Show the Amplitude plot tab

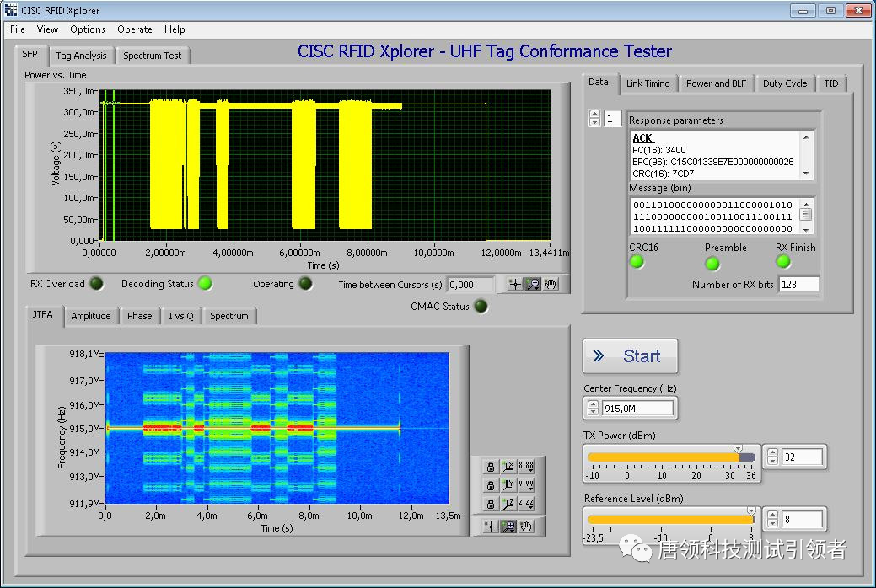pos(91,316)
